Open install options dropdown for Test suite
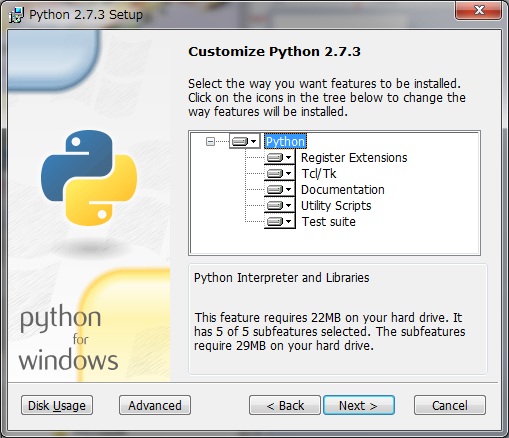The height and width of the screenshot is (438, 509). coord(280,221)
